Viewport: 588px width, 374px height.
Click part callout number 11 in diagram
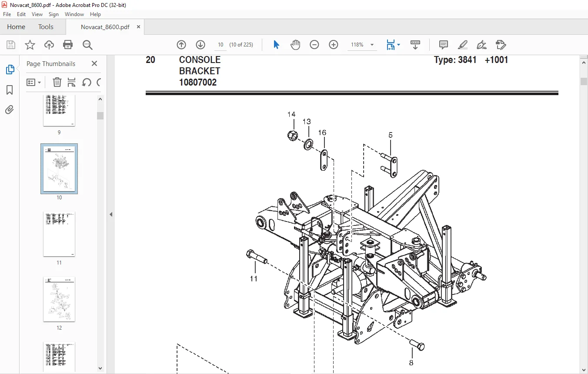[x=254, y=278]
